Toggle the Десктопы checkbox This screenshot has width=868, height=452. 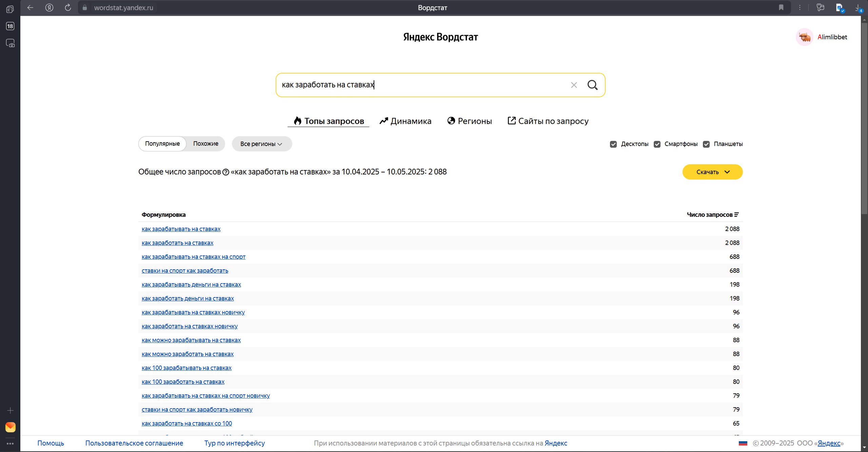point(613,144)
